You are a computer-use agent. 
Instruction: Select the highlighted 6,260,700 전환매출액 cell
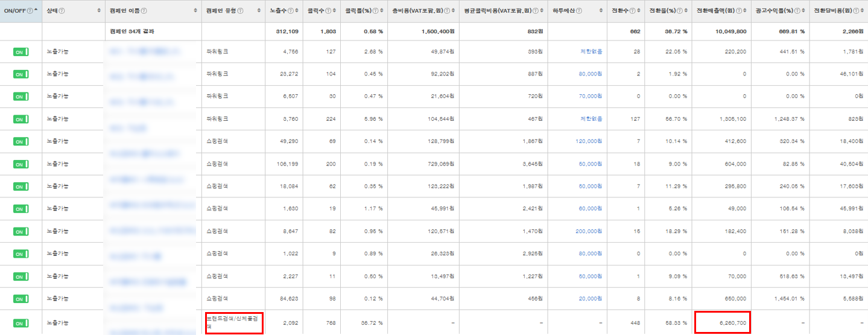point(721,323)
